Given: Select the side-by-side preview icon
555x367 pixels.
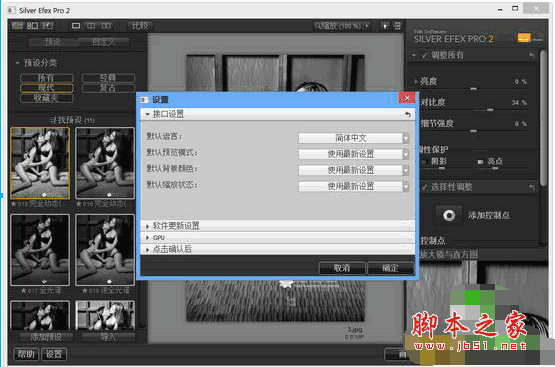Looking at the screenshot, I should [x=106, y=25].
